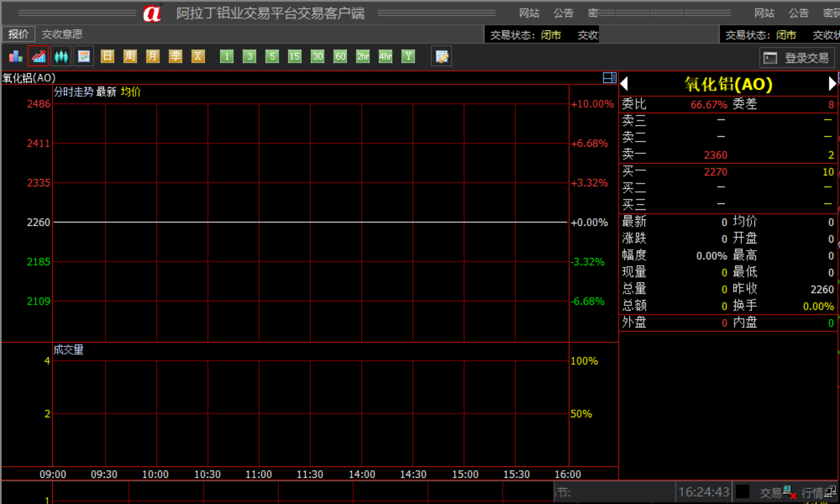Select the intraday trend line chart icon
Image resolution: width=840 pixels, height=504 pixels.
38,57
